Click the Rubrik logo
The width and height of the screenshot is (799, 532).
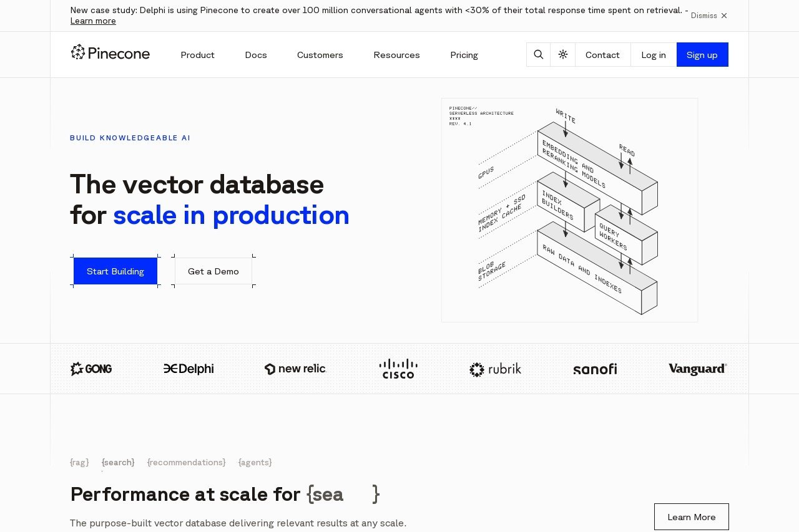[x=495, y=369]
